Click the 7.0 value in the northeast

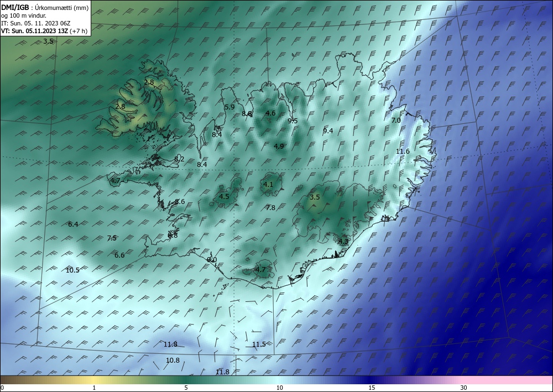[396, 120]
